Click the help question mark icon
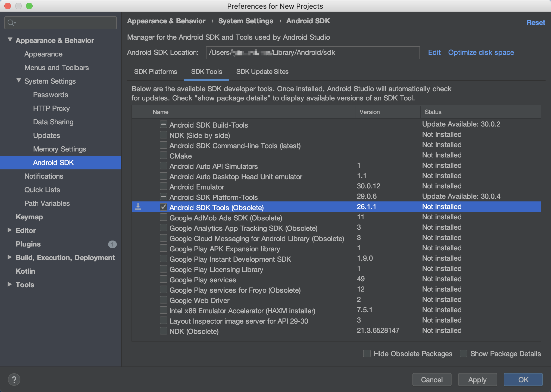Image resolution: width=551 pixels, height=392 pixels. pyautogui.click(x=14, y=379)
